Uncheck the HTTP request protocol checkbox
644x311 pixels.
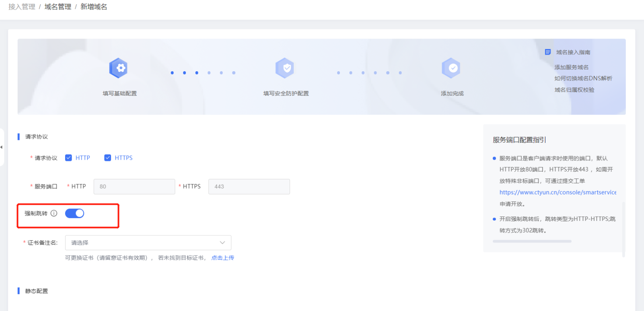68,158
